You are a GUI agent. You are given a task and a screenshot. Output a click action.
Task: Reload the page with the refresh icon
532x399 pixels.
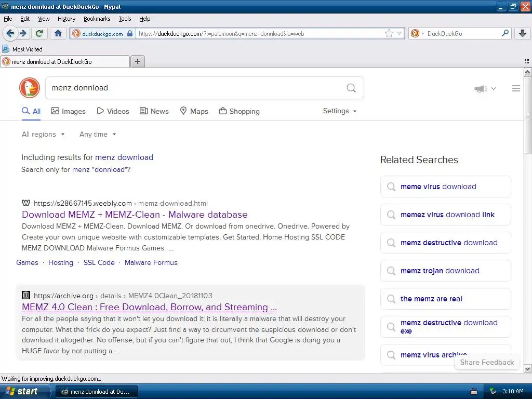tap(39, 33)
